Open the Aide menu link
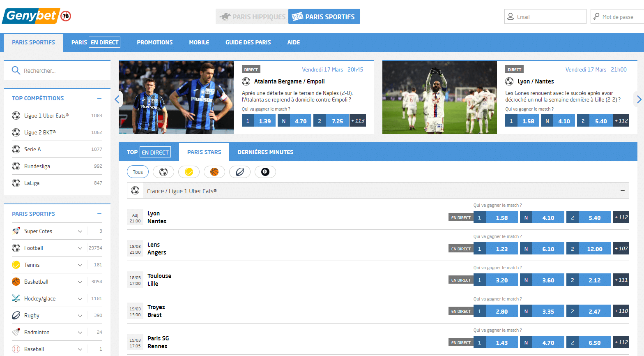This screenshot has height=356, width=644. (x=294, y=42)
